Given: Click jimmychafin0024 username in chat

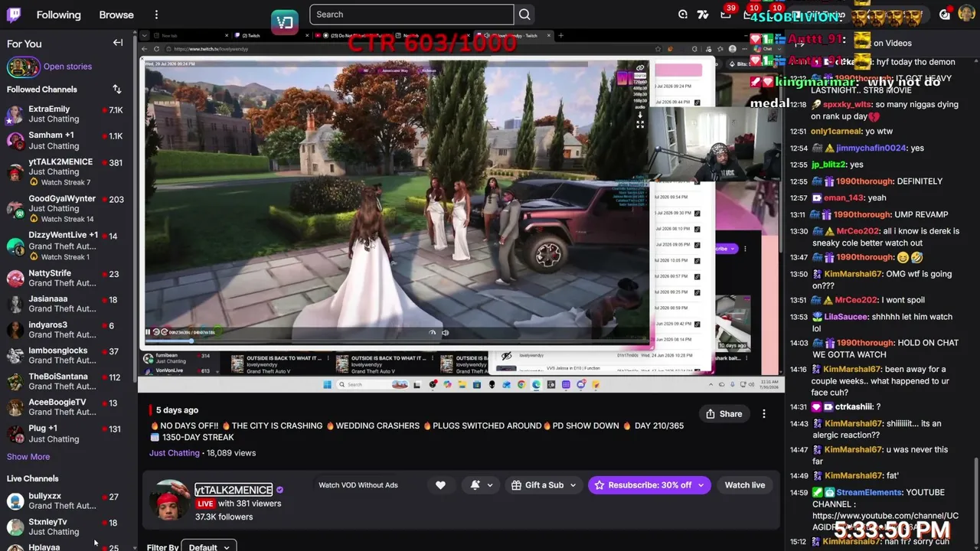Looking at the screenshot, I should (870, 148).
